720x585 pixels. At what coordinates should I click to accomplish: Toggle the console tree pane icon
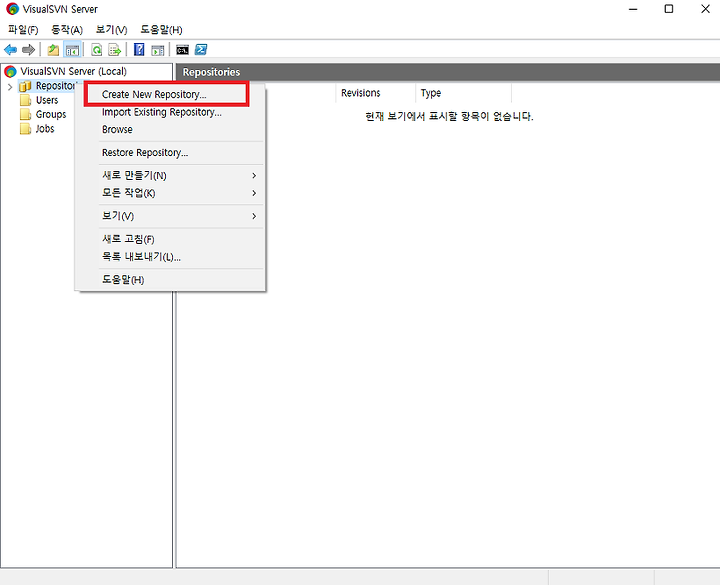[72, 50]
